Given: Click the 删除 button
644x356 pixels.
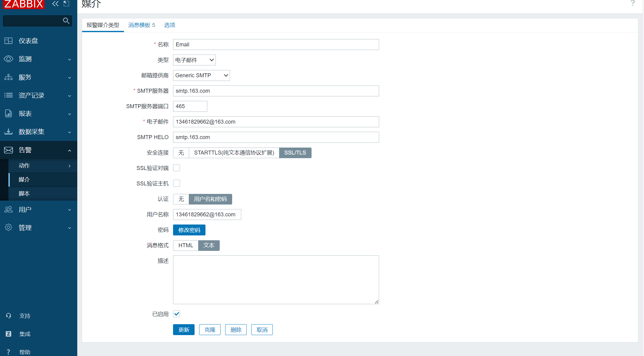Looking at the screenshot, I should (236, 330).
